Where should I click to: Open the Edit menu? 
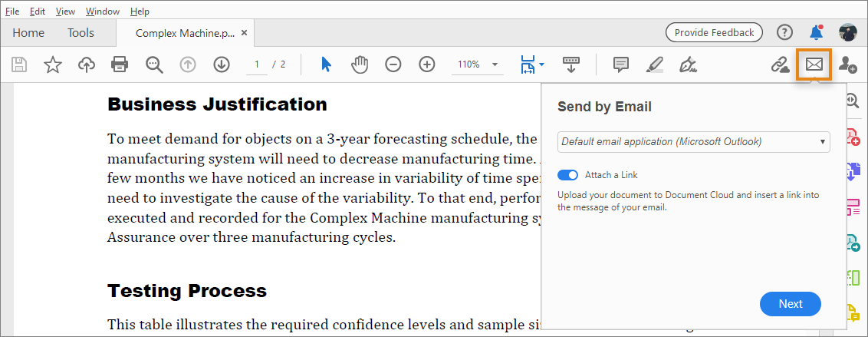[x=38, y=12]
